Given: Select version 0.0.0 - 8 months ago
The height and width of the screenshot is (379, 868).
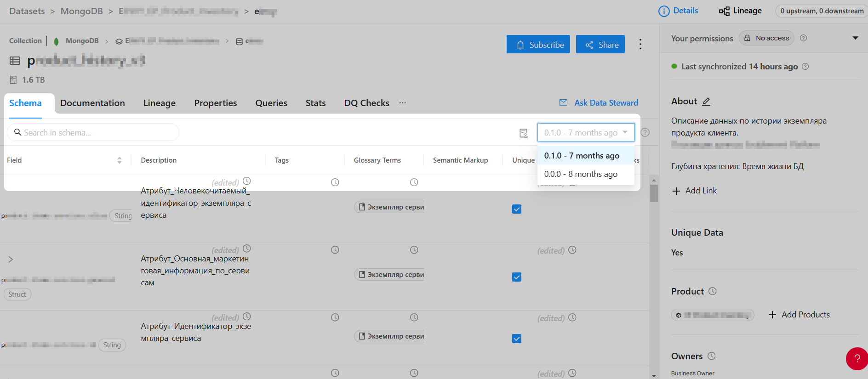Looking at the screenshot, I should tap(581, 174).
